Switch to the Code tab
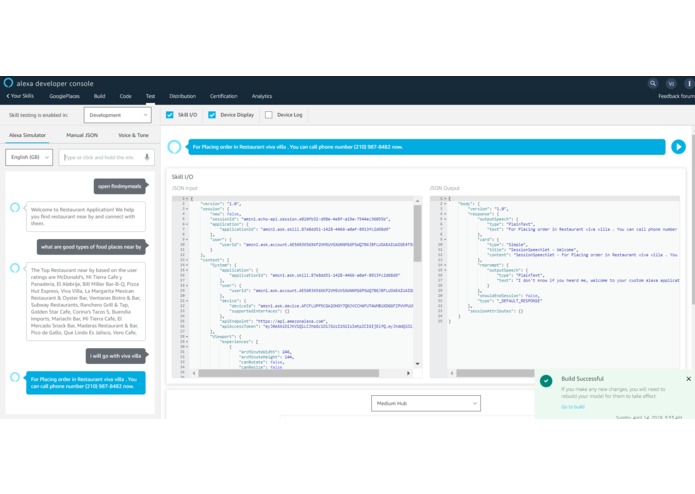 125,96
